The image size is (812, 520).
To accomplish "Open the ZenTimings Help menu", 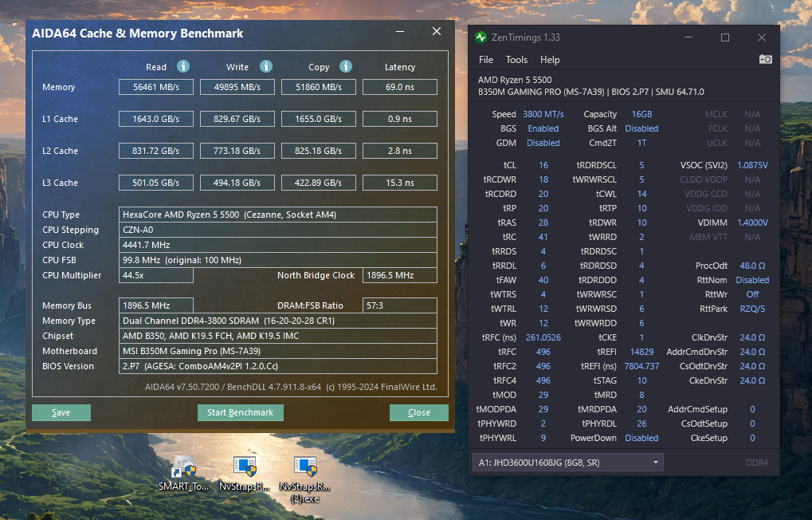I will (x=550, y=60).
